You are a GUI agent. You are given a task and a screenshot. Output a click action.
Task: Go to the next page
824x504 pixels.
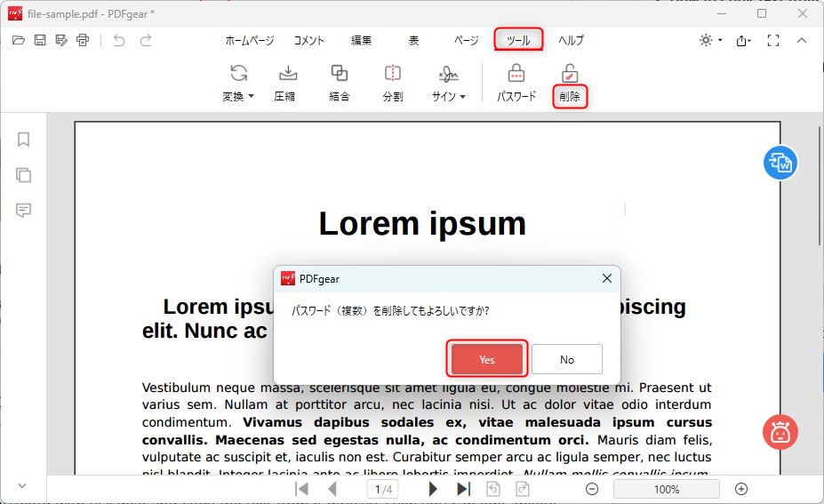pos(433,489)
